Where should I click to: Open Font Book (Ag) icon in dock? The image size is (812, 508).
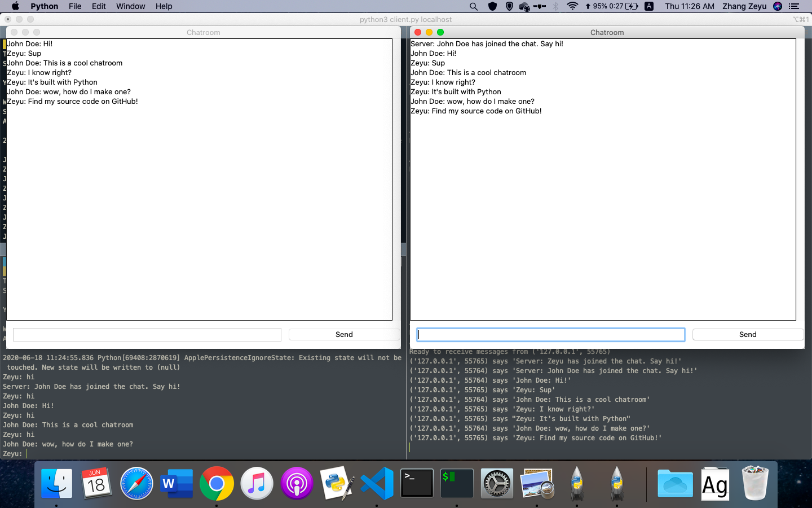tap(715, 483)
